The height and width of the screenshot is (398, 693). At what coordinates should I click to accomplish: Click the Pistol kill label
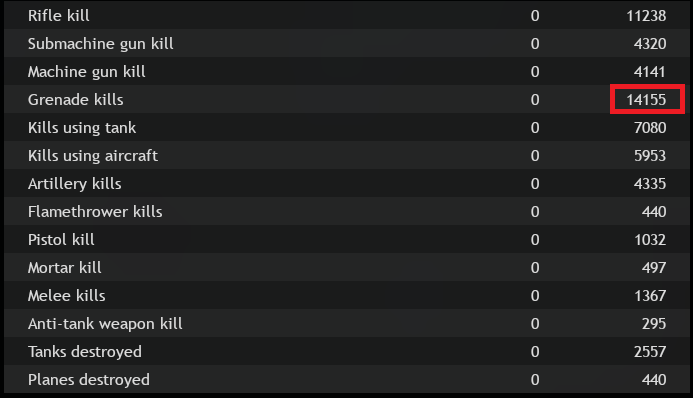coord(61,239)
